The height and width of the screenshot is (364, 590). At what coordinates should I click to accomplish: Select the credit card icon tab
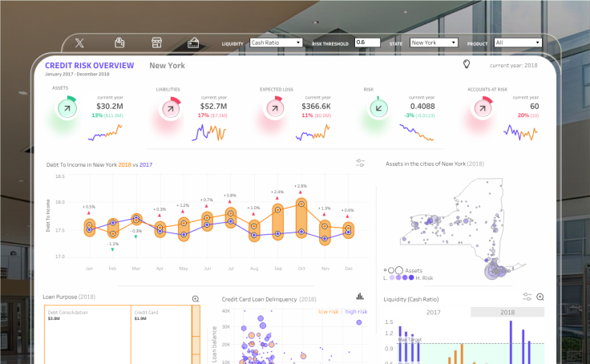click(x=193, y=43)
